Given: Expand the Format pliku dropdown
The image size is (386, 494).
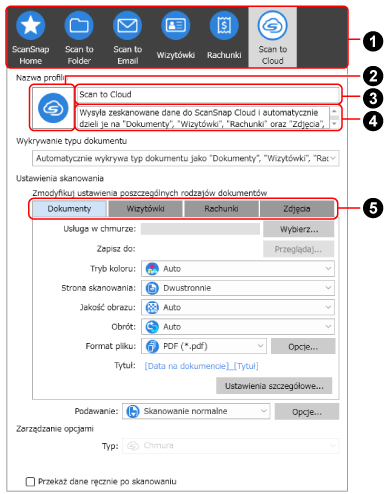Looking at the screenshot, I should [x=204, y=346].
